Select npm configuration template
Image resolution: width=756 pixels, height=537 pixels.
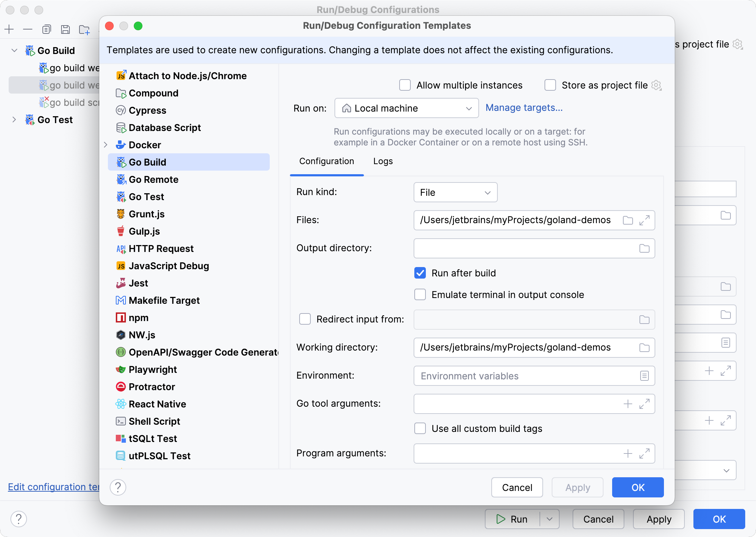coord(139,318)
